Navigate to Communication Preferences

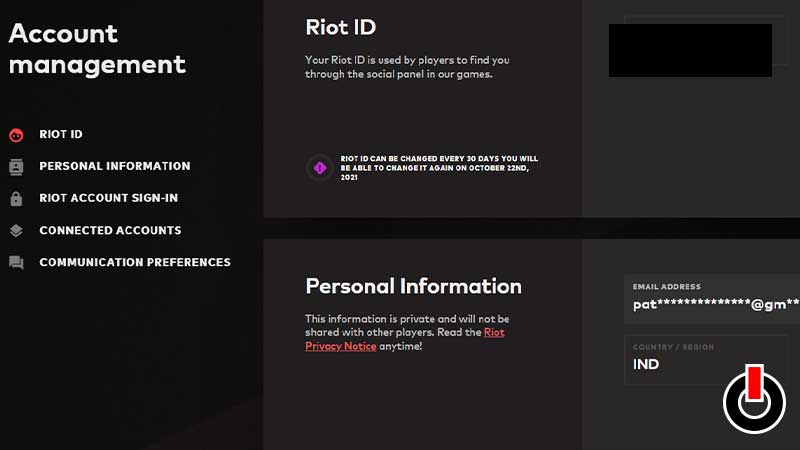click(x=135, y=262)
